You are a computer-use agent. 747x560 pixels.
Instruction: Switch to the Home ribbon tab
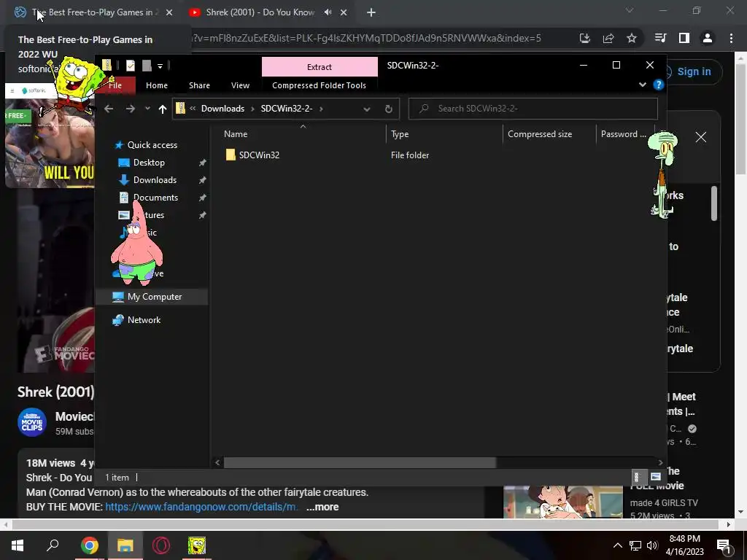point(157,85)
